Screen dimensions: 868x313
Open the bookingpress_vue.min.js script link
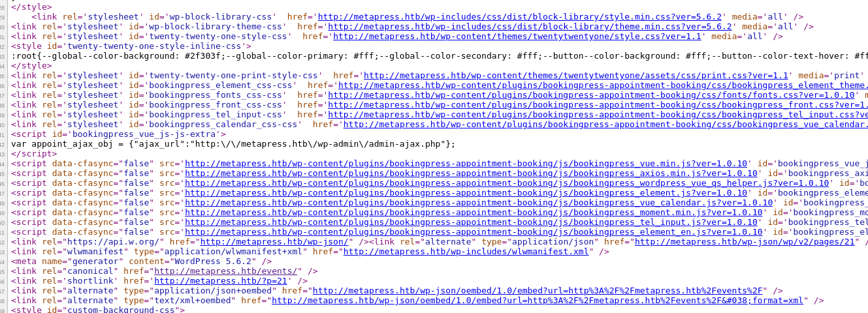[466, 164]
